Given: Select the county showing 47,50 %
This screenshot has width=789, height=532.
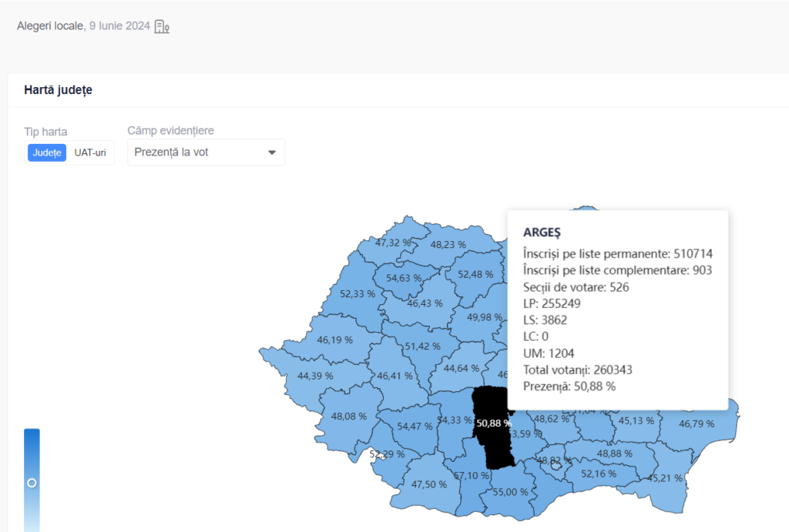Looking at the screenshot, I should tap(429, 484).
